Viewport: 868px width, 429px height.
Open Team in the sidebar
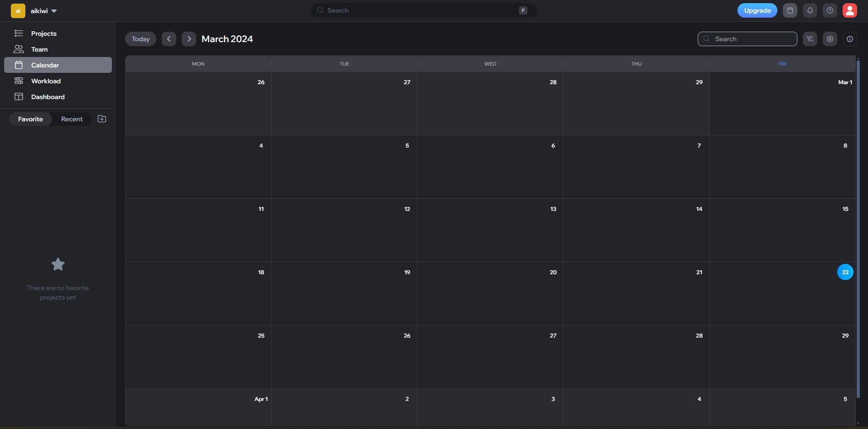click(x=58, y=49)
